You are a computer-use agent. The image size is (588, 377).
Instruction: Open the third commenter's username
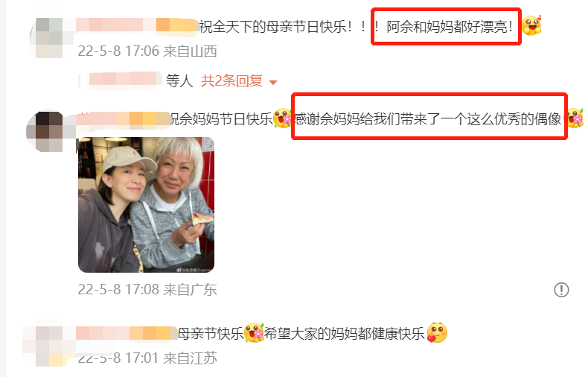pos(127,334)
